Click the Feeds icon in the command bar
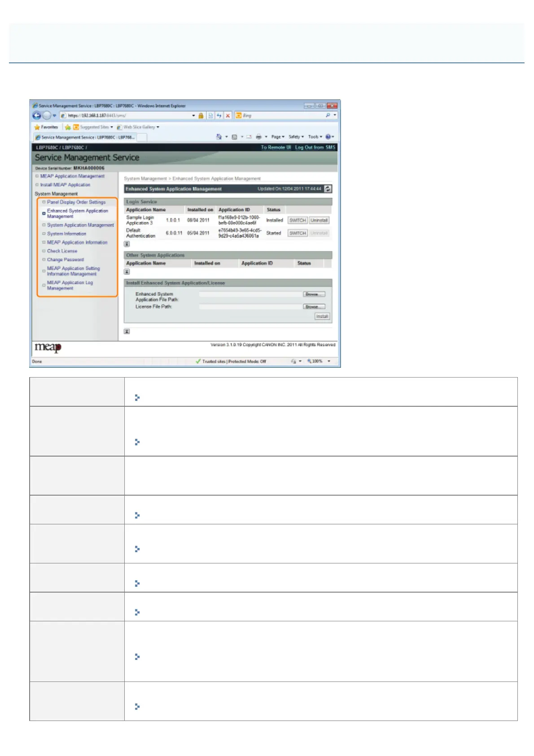The width and height of the screenshot is (534, 756). pyautogui.click(x=234, y=137)
